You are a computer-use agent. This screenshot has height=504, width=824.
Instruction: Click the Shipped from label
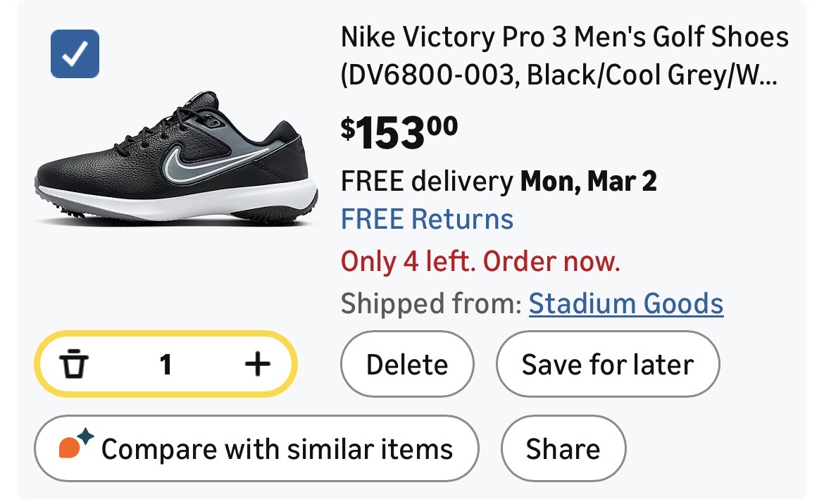tap(430, 303)
